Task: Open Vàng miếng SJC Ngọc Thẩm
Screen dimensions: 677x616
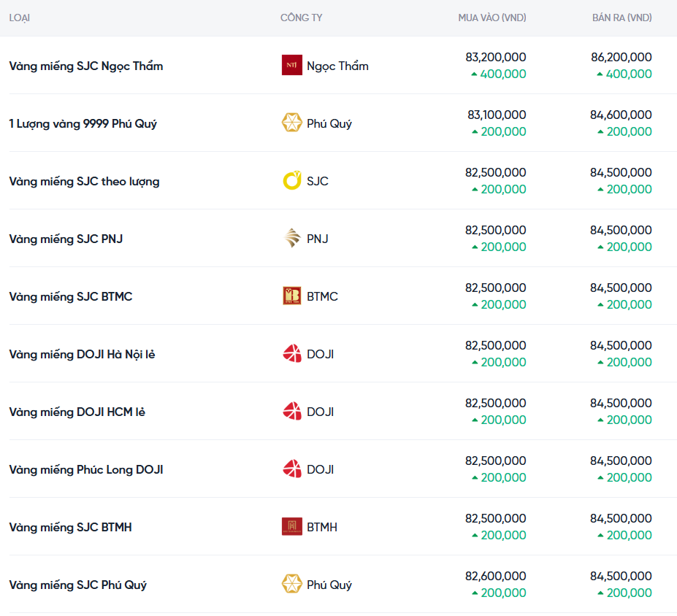Action: (86, 66)
